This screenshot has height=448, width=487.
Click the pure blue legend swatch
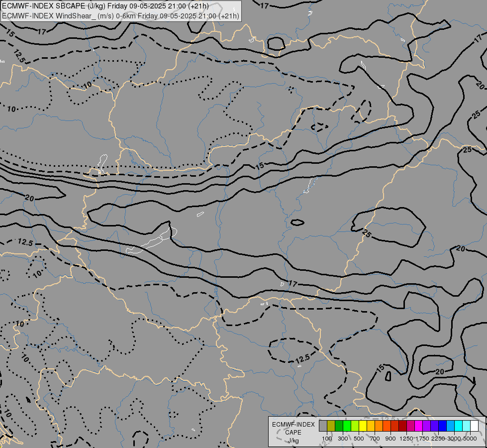click(443, 426)
